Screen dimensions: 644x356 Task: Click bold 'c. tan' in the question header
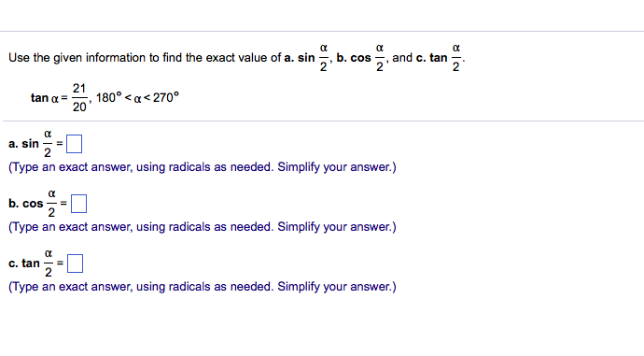431,58
